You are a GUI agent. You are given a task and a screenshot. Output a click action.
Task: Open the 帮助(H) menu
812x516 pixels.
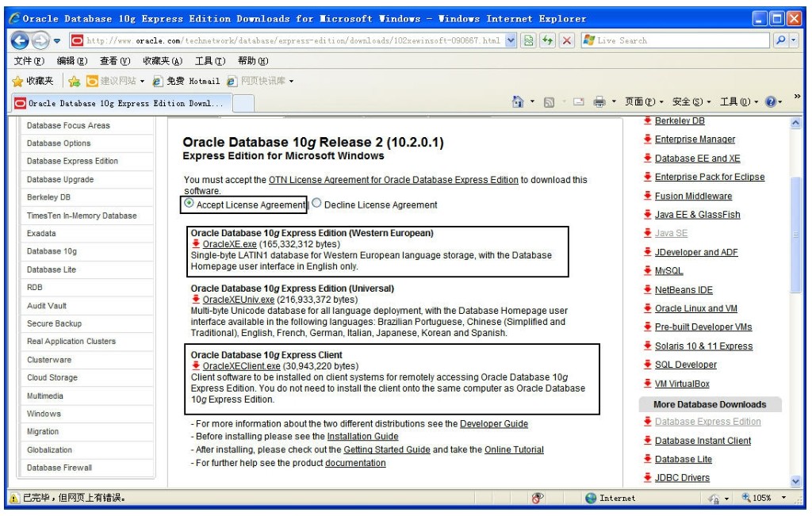click(253, 61)
